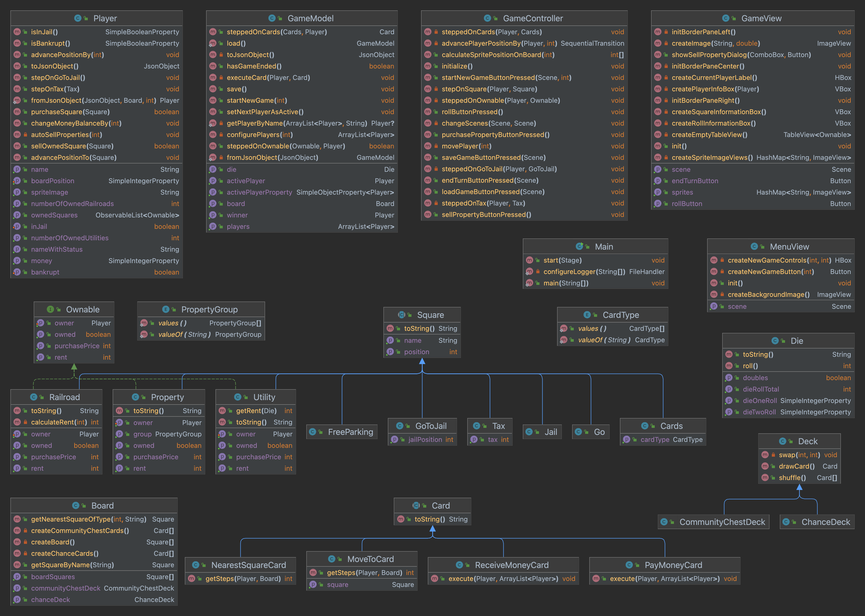Select jailPosition field in GoToJail
The width and height of the screenshot is (865, 616).
click(x=422, y=440)
